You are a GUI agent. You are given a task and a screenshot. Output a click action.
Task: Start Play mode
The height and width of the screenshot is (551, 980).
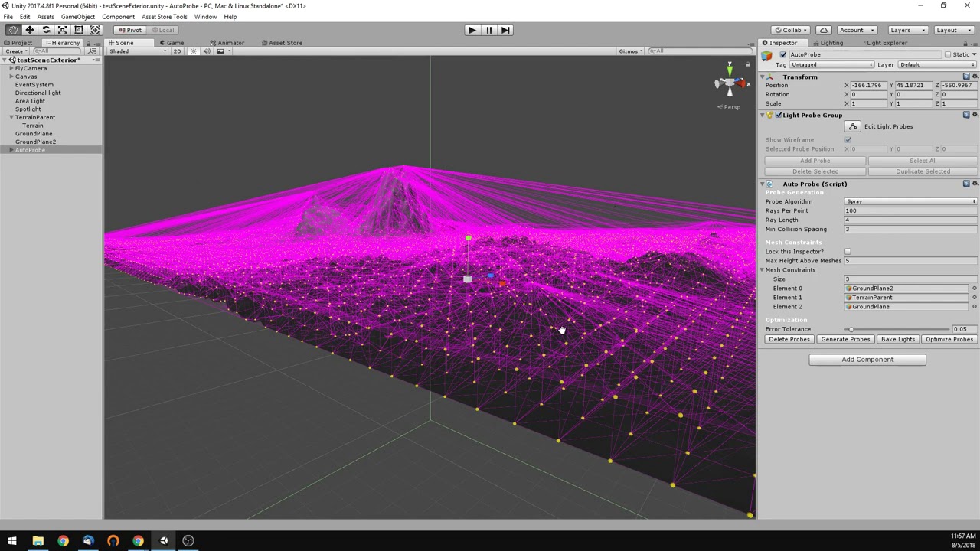472,30
